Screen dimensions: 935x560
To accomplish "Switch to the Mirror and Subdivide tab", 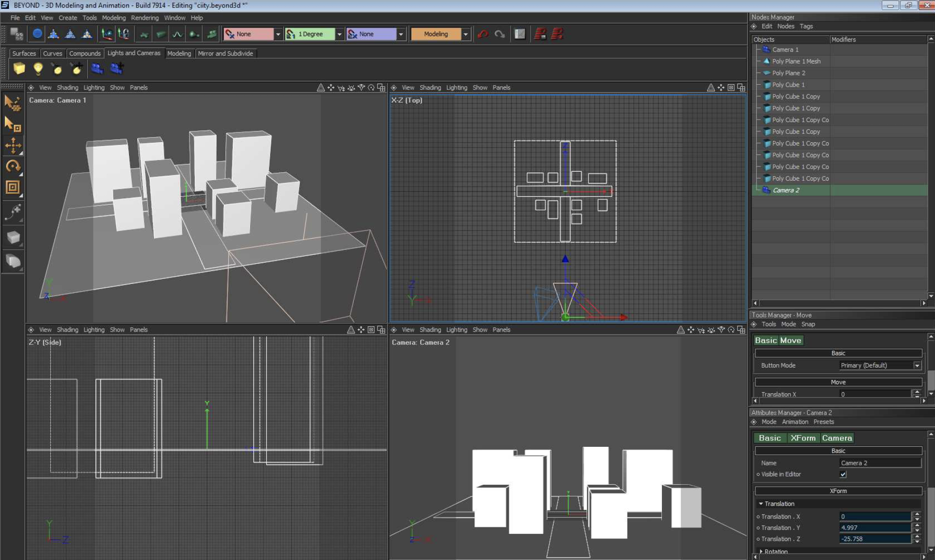I will [x=225, y=53].
